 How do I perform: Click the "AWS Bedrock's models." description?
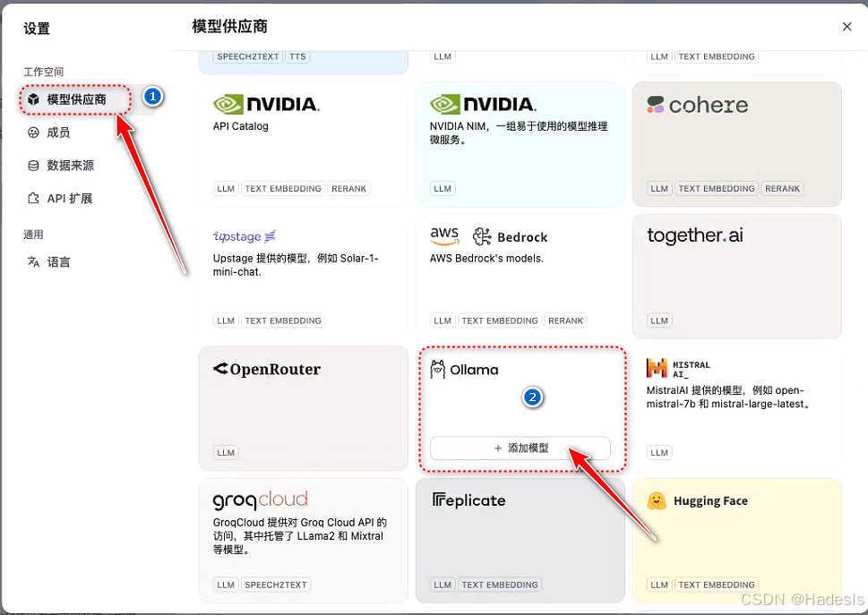tap(486, 259)
